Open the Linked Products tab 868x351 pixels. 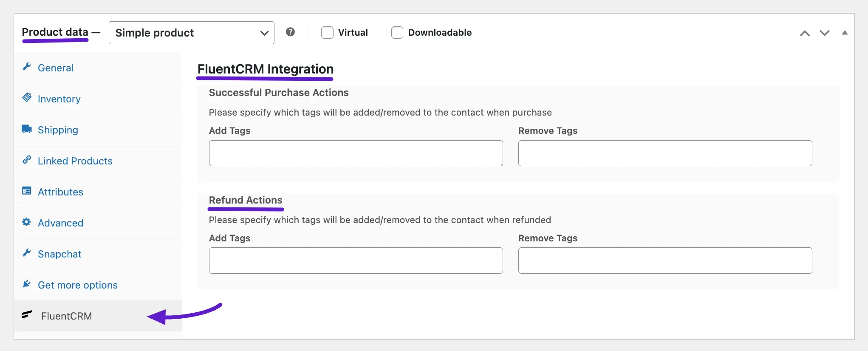pos(98,161)
